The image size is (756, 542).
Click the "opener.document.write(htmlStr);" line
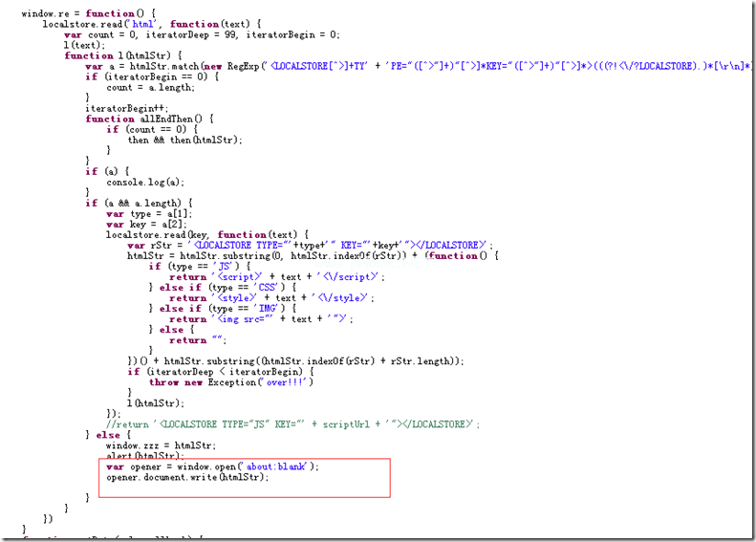[x=187, y=477]
